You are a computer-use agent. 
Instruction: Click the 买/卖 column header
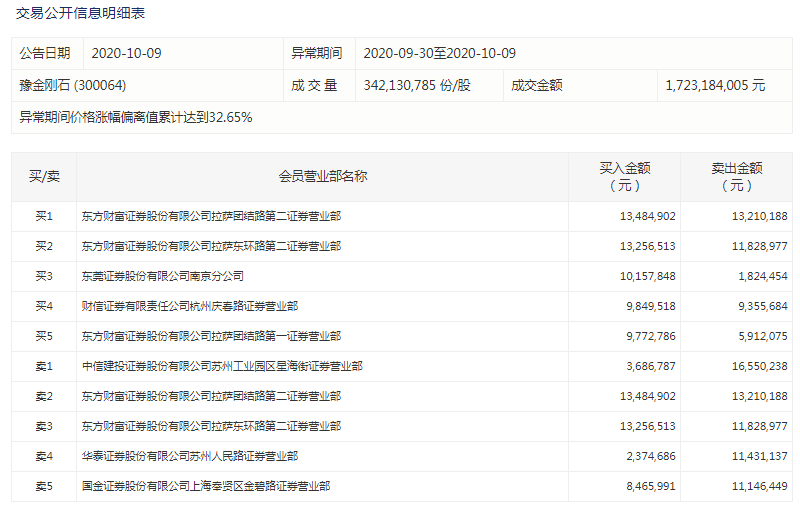(44, 176)
